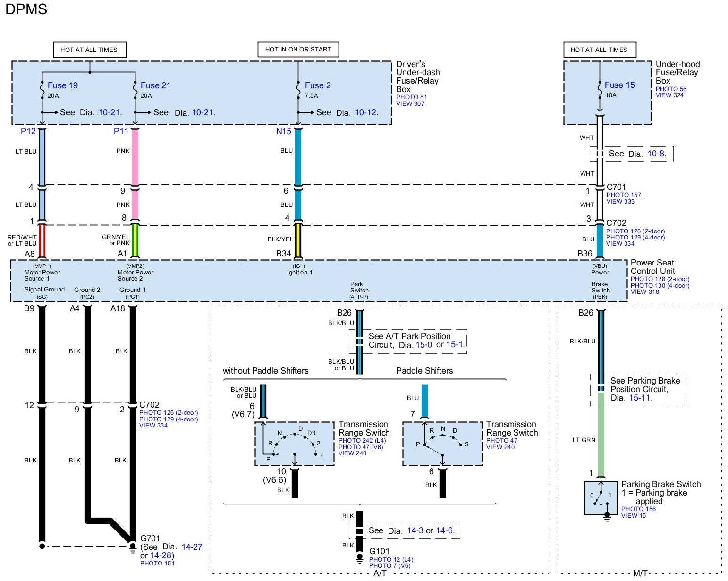Open the 14-27 ground diagram link
728x581 pixels.
(192, 547)
